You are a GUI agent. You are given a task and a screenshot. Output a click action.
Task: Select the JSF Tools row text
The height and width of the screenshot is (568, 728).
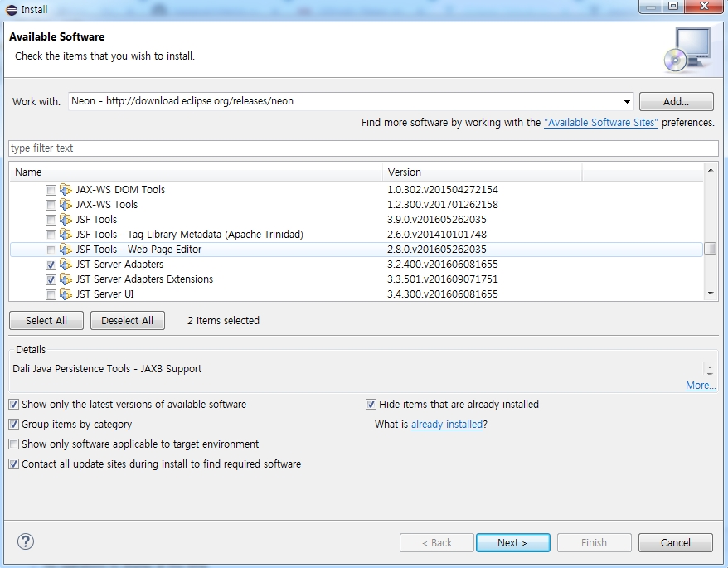click(x=96, y=219)
